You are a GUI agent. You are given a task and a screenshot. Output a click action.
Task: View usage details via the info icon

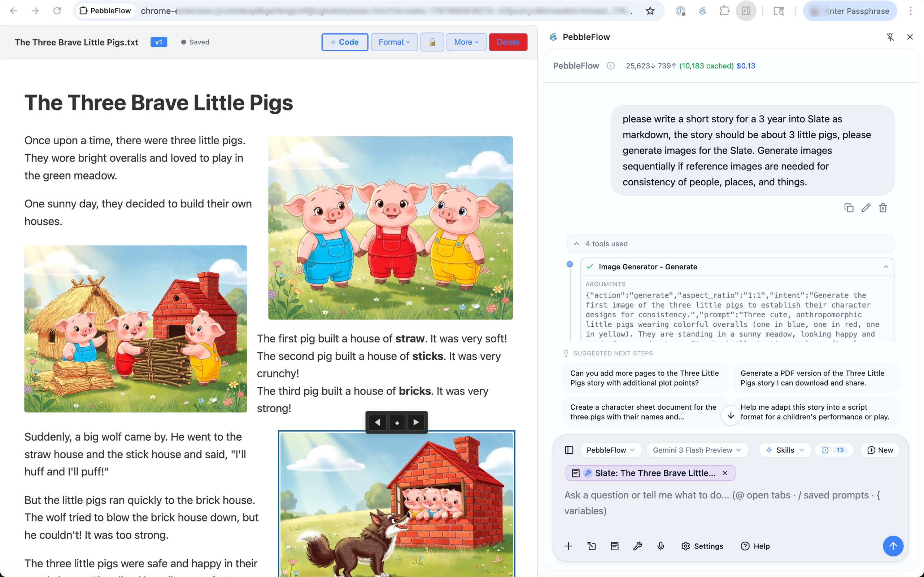[610, 66]
